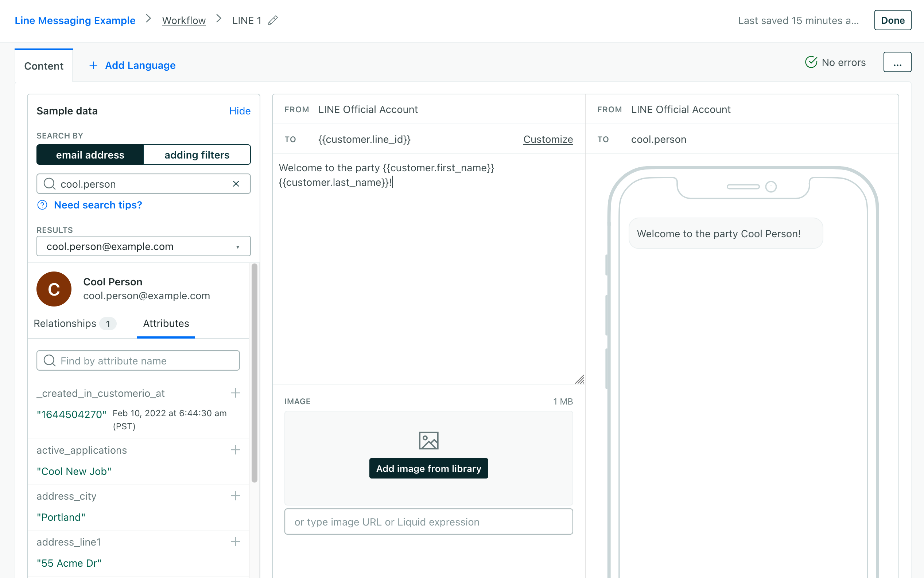Viewport: 924px width, 578px height.
Task: Focus the image URL or Liquid expression field
Action: click(428, 522)
